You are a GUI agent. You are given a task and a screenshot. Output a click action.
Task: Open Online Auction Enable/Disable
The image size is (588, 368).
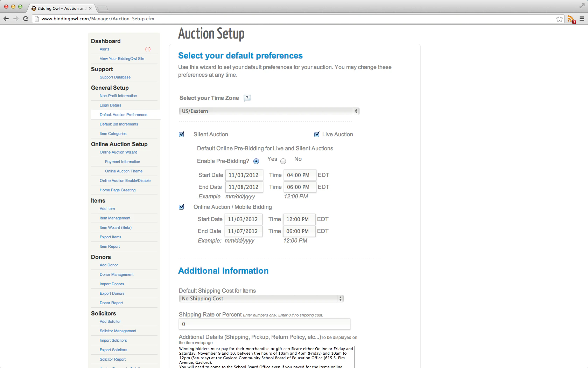pos(125,180)
